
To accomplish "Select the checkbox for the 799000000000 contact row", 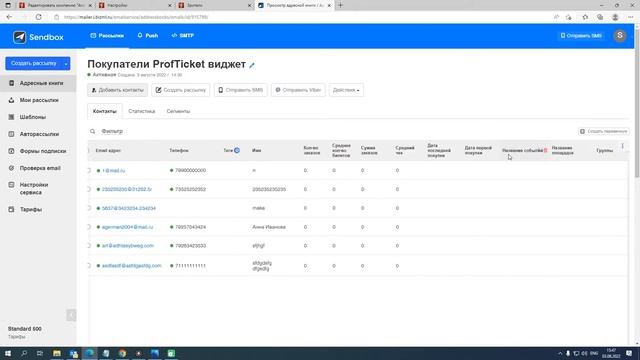I will (x=89, y=171).
